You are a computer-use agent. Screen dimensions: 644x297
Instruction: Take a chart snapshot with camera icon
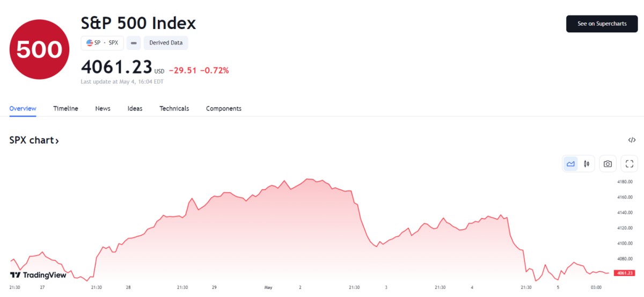click(x=608, y=164)
